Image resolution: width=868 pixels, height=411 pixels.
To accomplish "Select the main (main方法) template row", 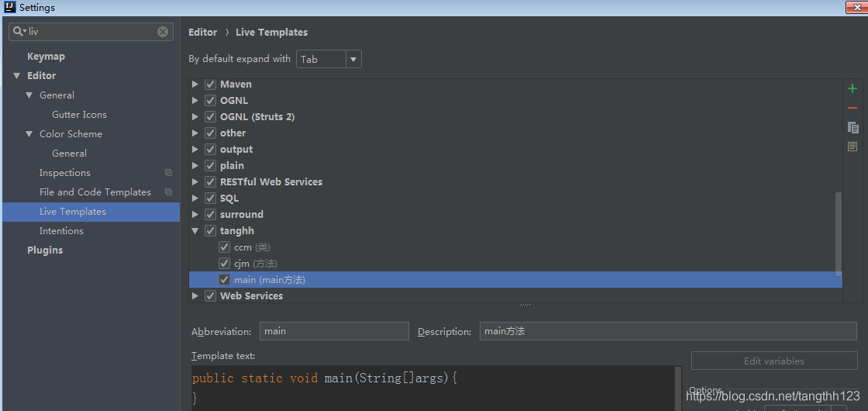I will point(515,280).
